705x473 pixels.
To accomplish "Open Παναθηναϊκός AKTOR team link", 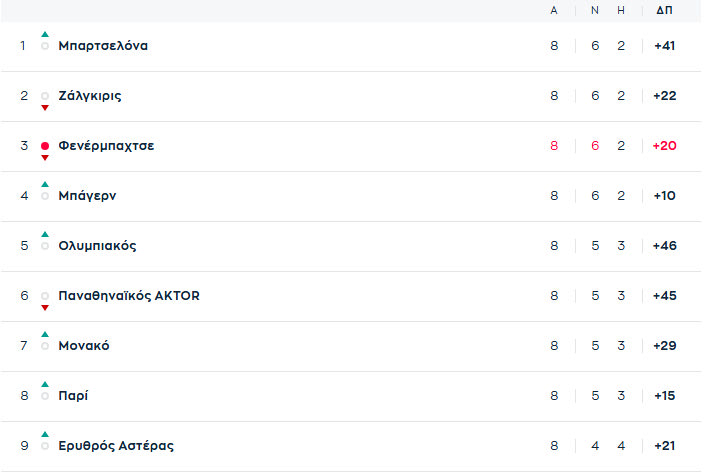I will 129,296.
